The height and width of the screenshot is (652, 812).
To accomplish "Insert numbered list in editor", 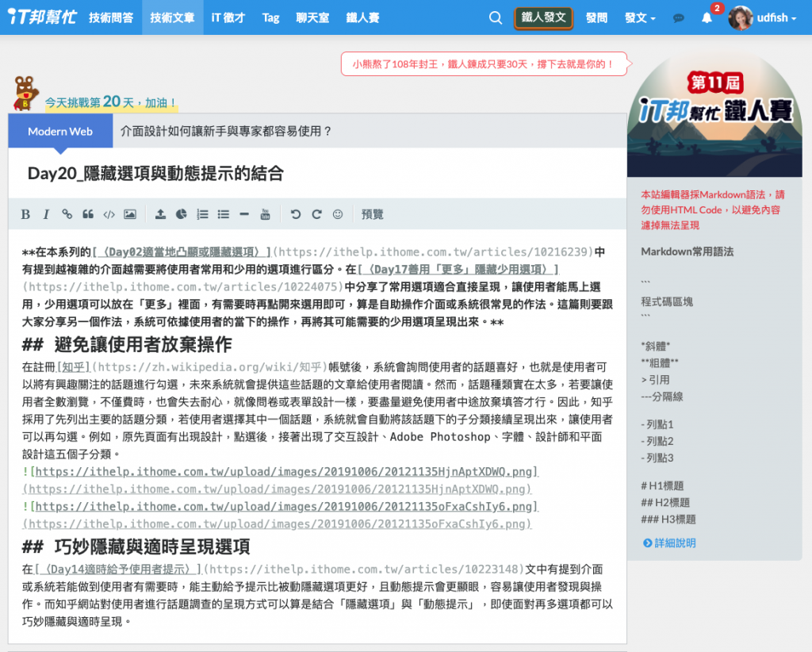I will [202, 214].
